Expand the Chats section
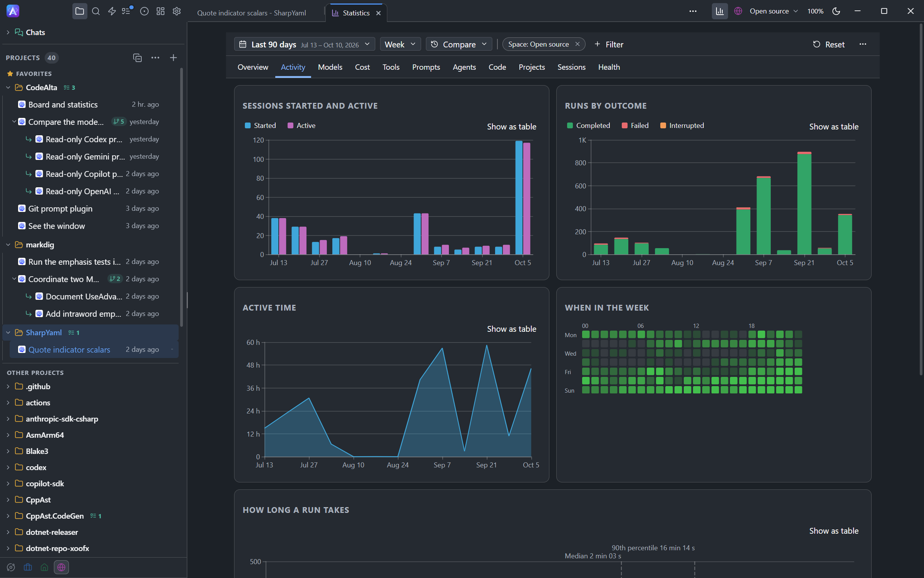Screen dimensions: 924x578 pos(8,32)
